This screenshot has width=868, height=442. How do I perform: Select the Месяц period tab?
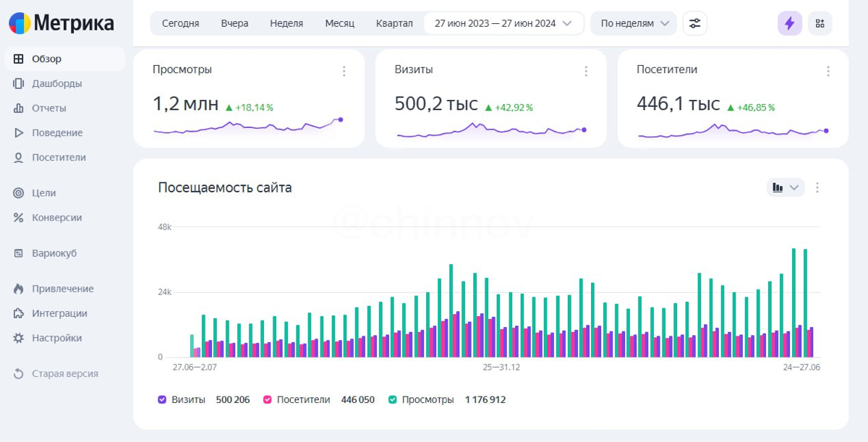point(340,23)
